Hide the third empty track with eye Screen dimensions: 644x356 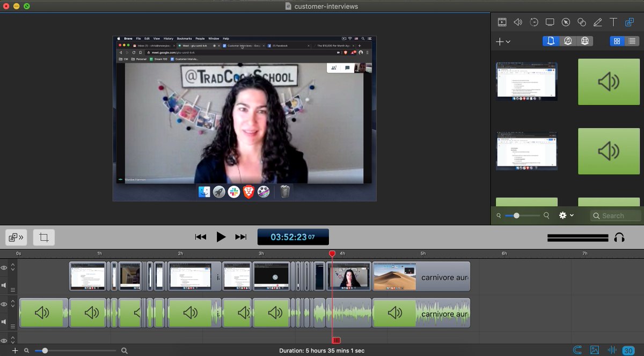4,340
